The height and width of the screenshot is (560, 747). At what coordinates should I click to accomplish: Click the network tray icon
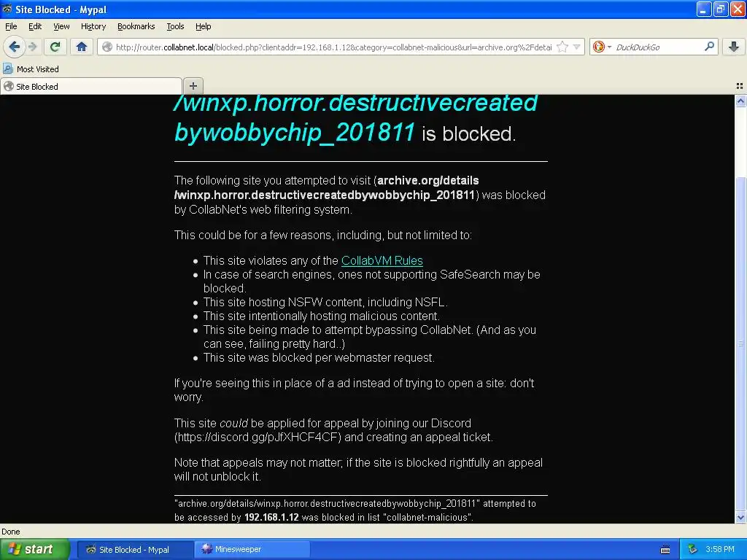point(692,550)
